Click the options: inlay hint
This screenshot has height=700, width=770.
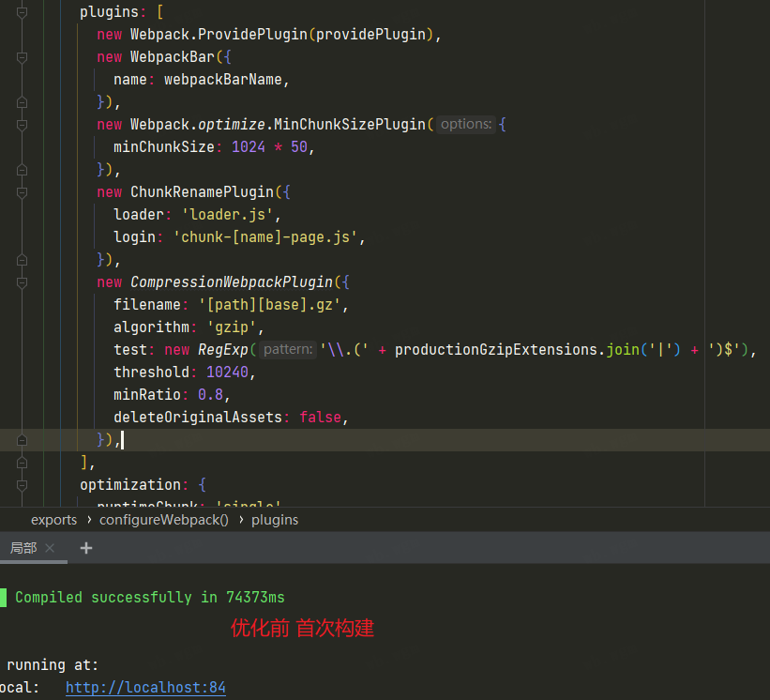pos(466,124)
